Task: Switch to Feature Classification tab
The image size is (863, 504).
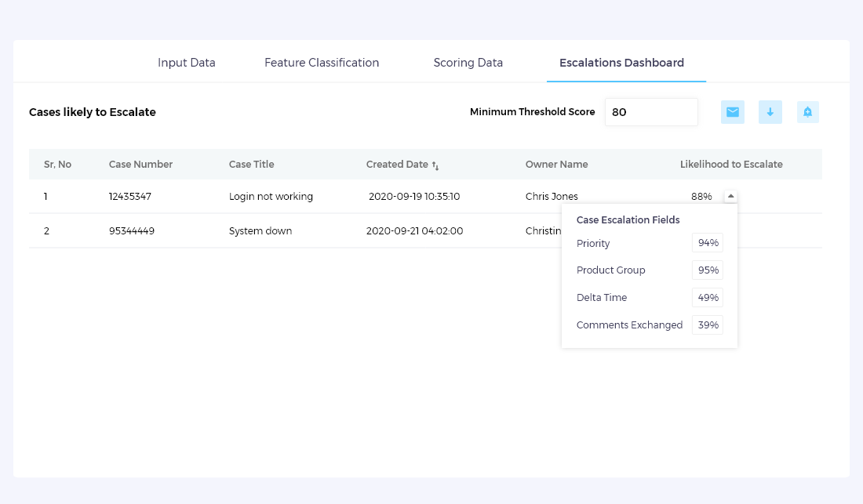Action: [x=322, y=63]
